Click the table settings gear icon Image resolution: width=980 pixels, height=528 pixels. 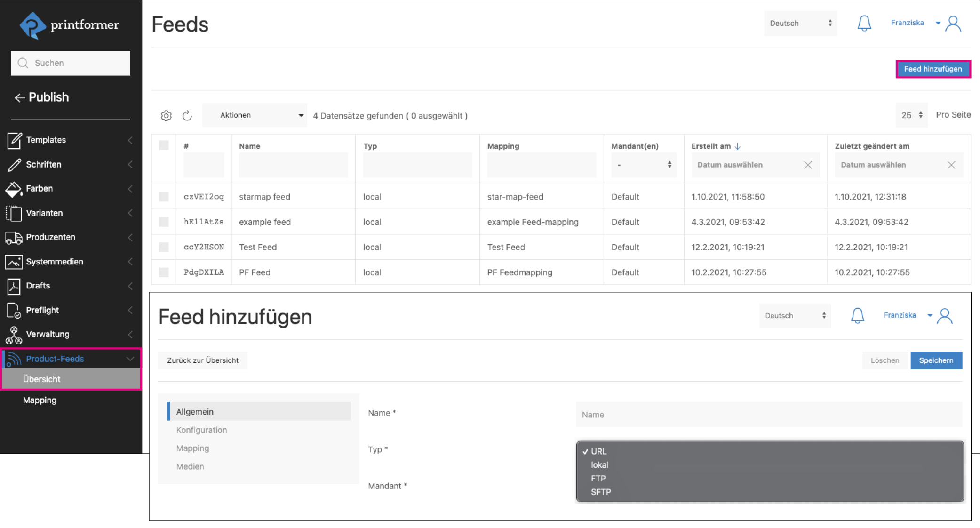click(x=166, y=115)
